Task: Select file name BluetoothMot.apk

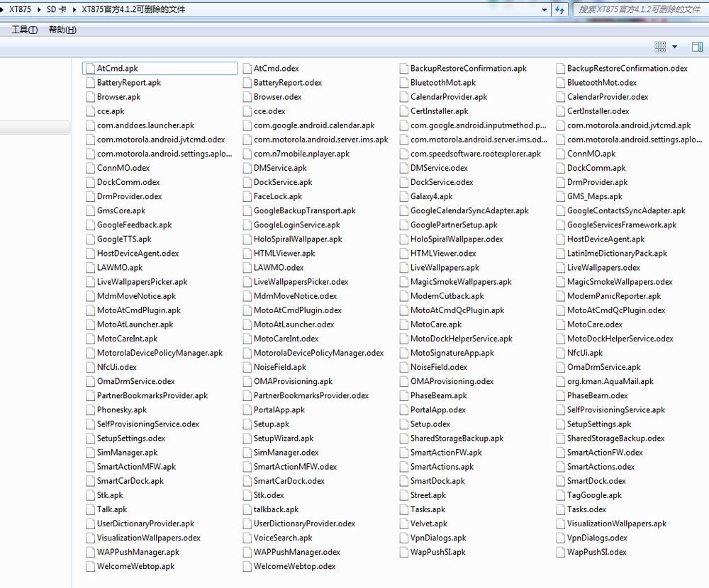Action: tap(443, 83)
